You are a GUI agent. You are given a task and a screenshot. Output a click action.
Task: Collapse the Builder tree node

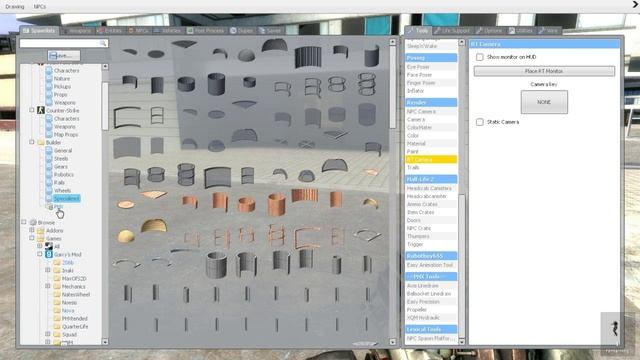point(32,142)
